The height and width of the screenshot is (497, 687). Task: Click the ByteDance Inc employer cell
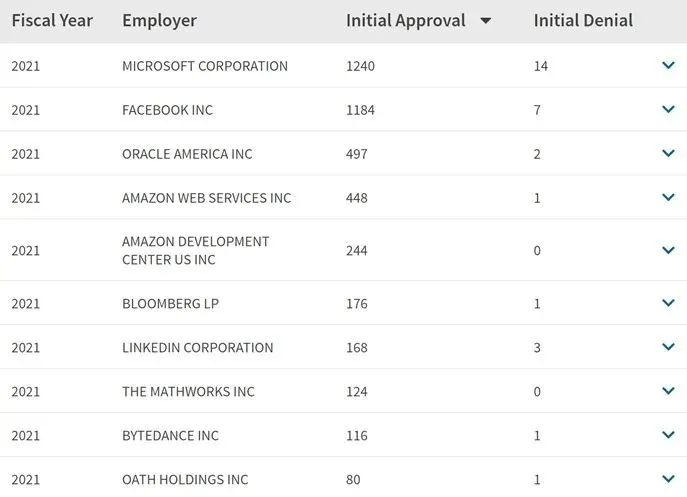click(x=170, y=436)
